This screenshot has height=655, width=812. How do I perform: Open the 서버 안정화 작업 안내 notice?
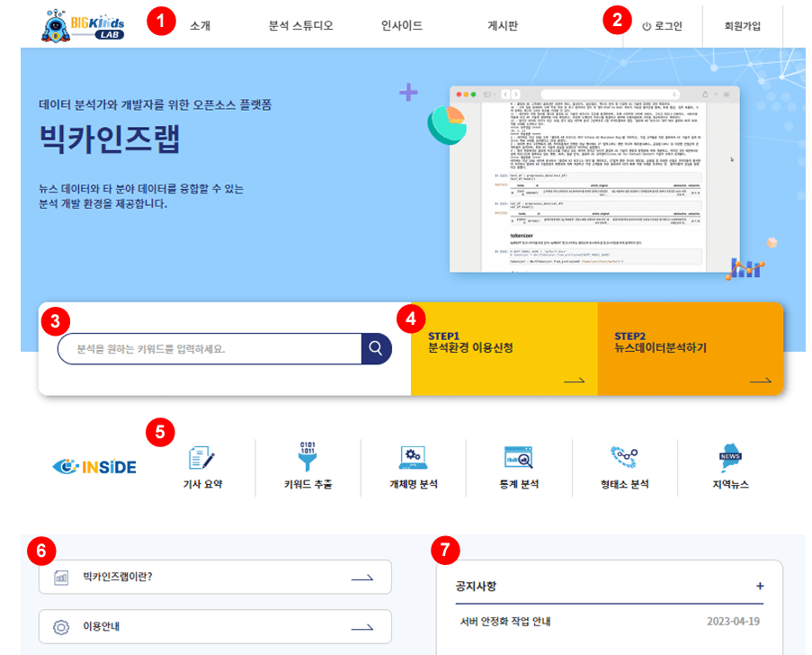click(x=505, y=622)
